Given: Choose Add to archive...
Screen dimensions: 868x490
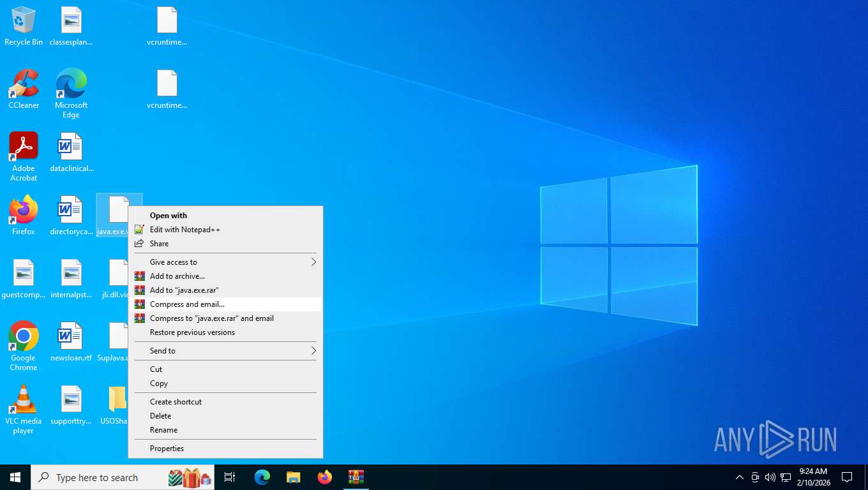Looking at the screenshot, I should pos(226,276).
